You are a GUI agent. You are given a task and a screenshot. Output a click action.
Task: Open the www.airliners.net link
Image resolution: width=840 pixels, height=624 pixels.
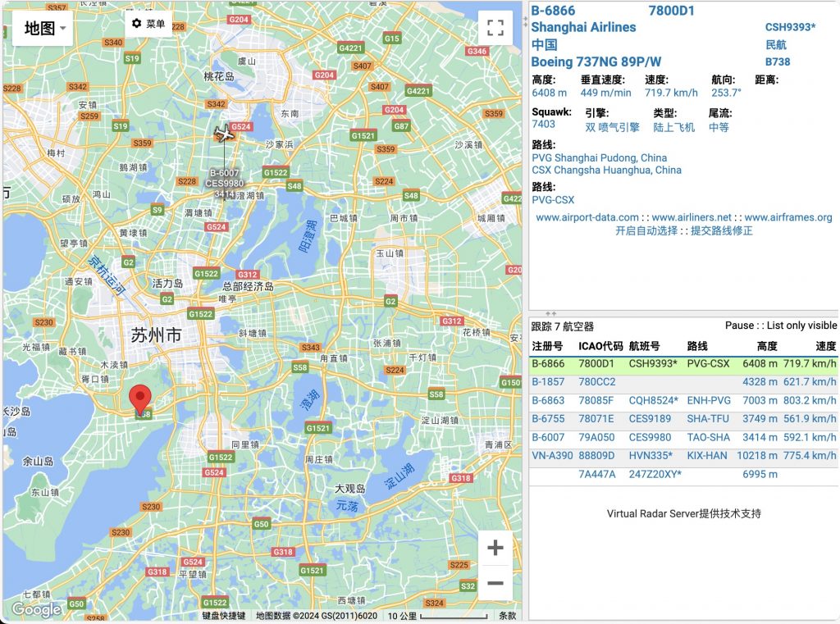pos(691,217)
